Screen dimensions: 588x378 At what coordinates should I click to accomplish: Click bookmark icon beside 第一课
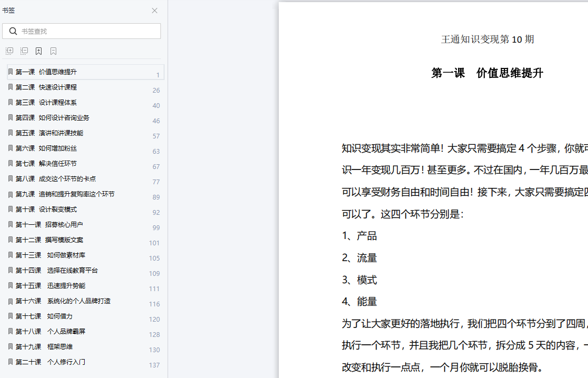pos(11,72)
